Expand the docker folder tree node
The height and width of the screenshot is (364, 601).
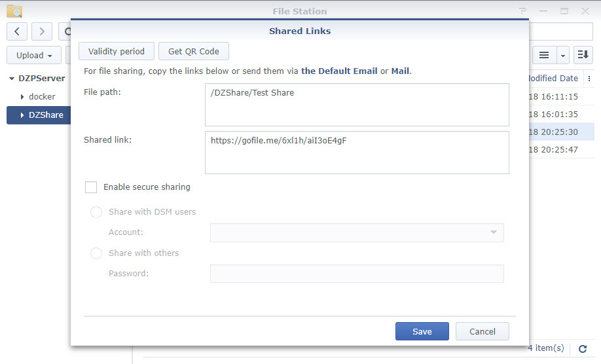pyautogui.click(x=22, y=97)
